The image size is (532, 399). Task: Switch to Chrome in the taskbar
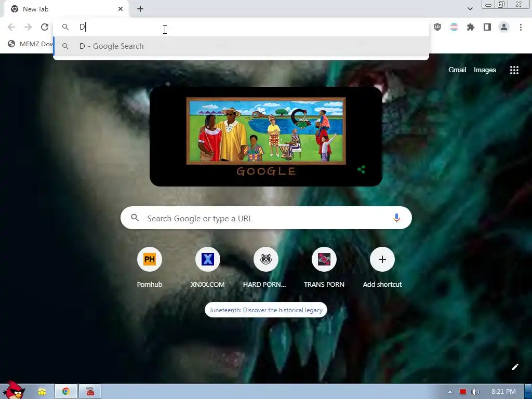pos(66,392)
